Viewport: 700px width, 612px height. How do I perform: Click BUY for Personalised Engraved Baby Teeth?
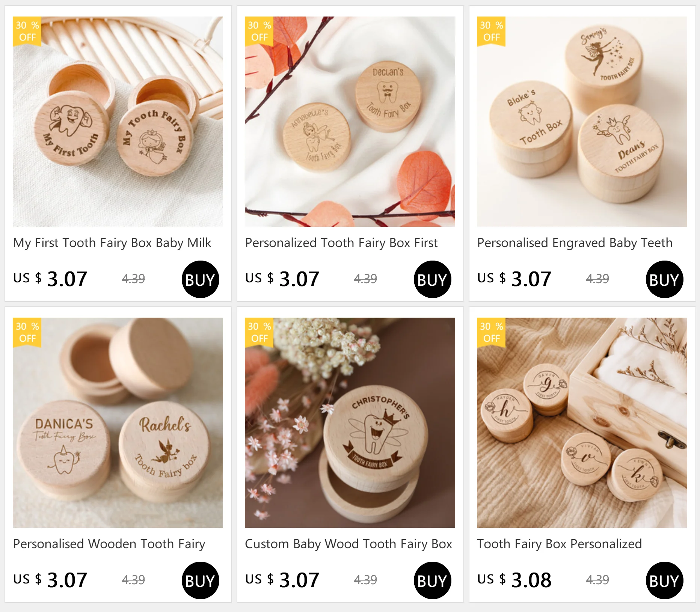[664, 279]
